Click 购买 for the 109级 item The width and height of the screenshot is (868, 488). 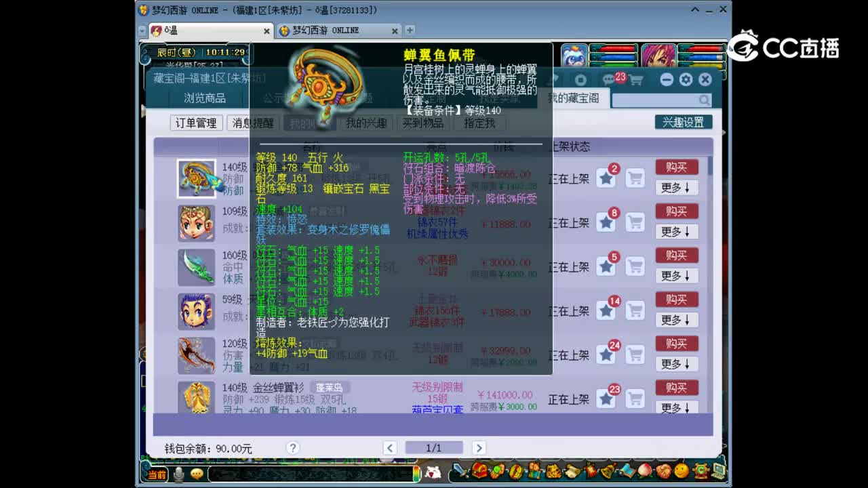676,211
